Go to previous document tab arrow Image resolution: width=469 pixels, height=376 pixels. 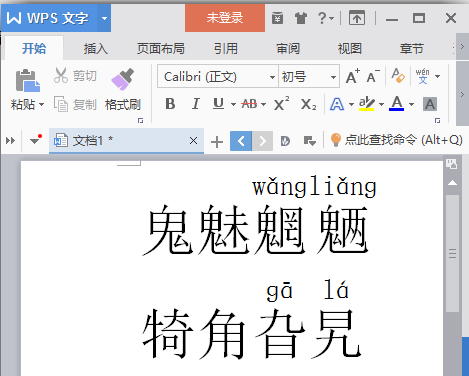241,141
